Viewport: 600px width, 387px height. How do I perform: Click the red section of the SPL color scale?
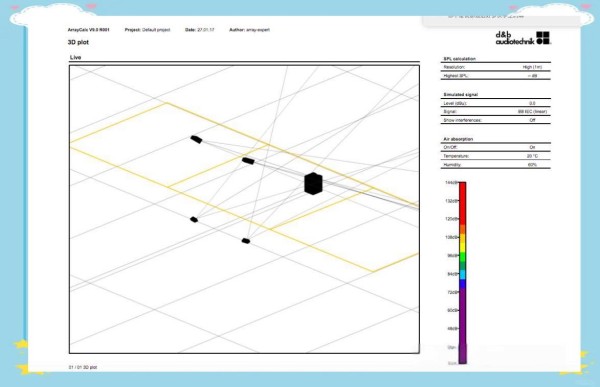(x=462, y=203)
